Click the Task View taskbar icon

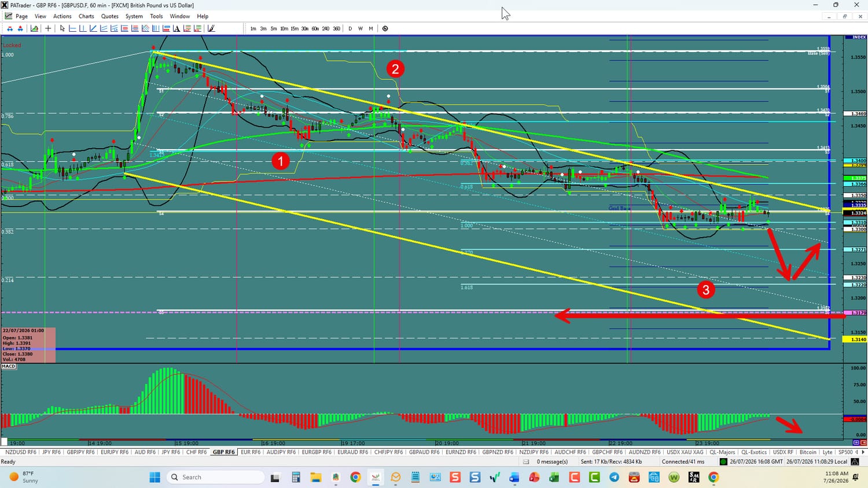(x=275, y=477)
